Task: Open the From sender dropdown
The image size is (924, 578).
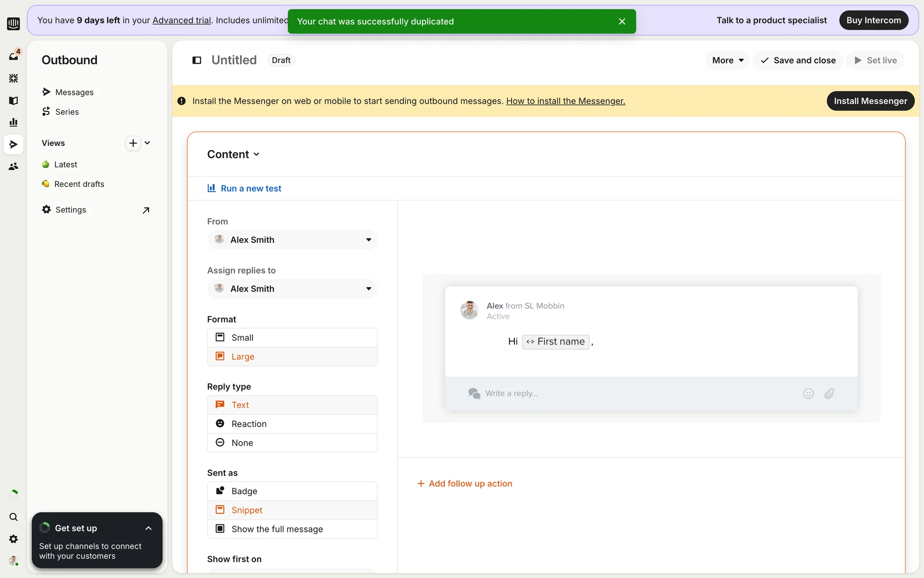Action: [x=292, y=240]
